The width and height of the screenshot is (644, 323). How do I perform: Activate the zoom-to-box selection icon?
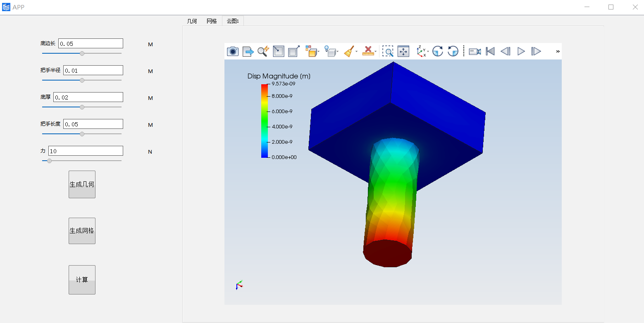coord(388,51)
